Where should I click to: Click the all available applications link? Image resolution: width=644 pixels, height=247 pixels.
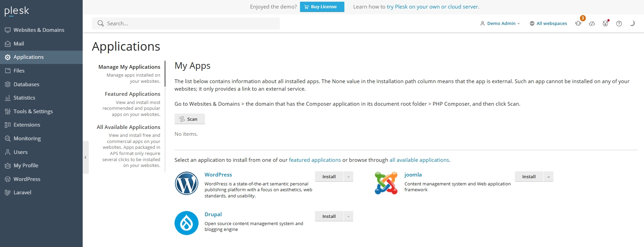419,160
